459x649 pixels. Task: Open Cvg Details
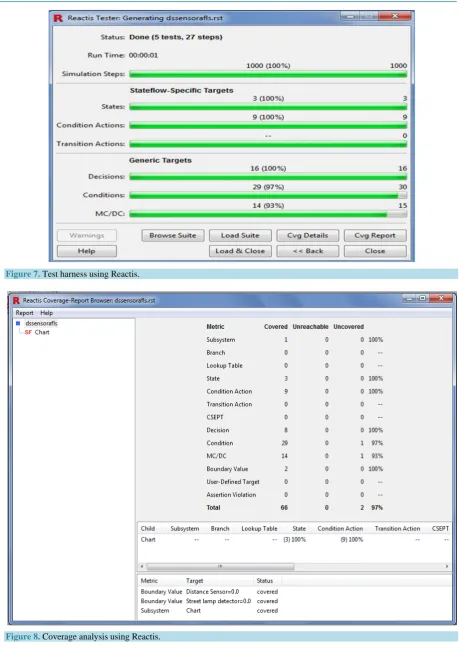(308, 236)
